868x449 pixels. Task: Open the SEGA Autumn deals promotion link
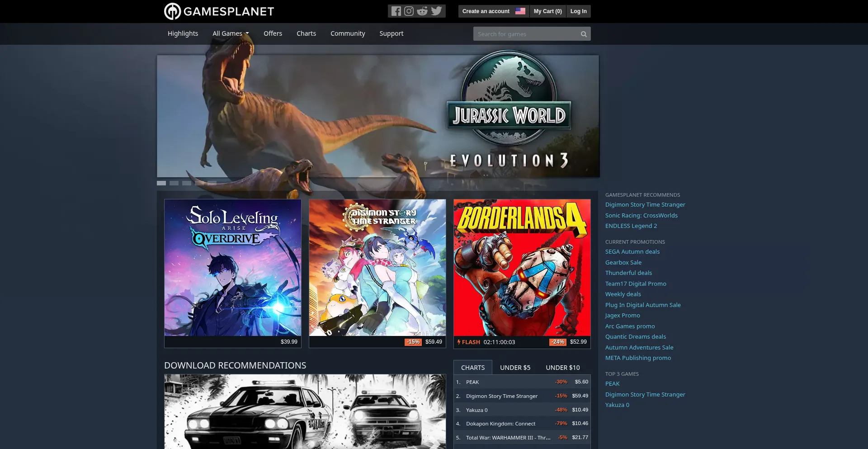[x=632, y=252]
